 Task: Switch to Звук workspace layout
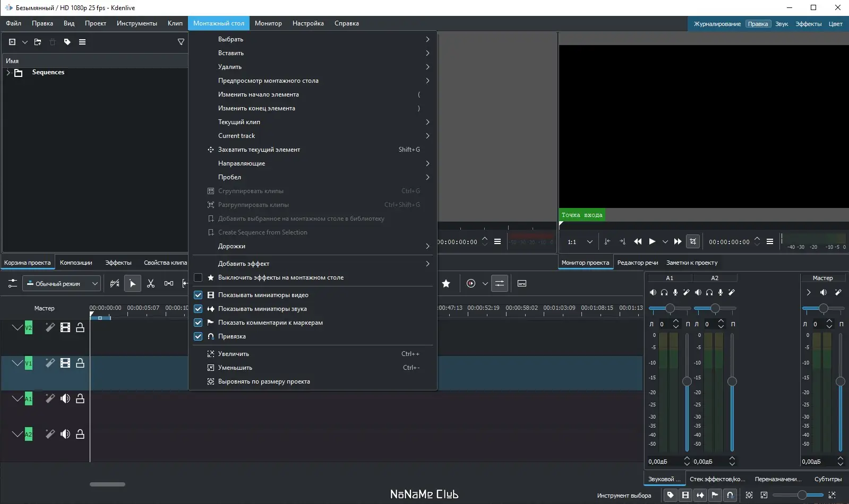[782, 24]
